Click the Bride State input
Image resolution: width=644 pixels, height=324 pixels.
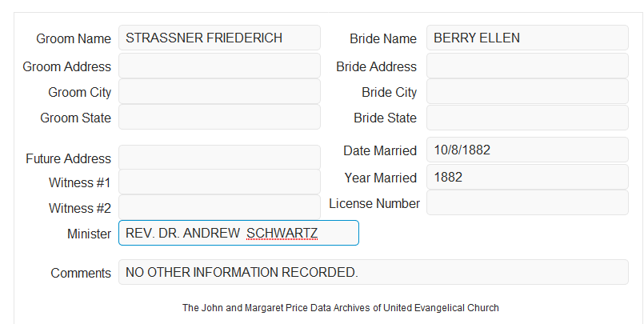(x=527, y=118)
